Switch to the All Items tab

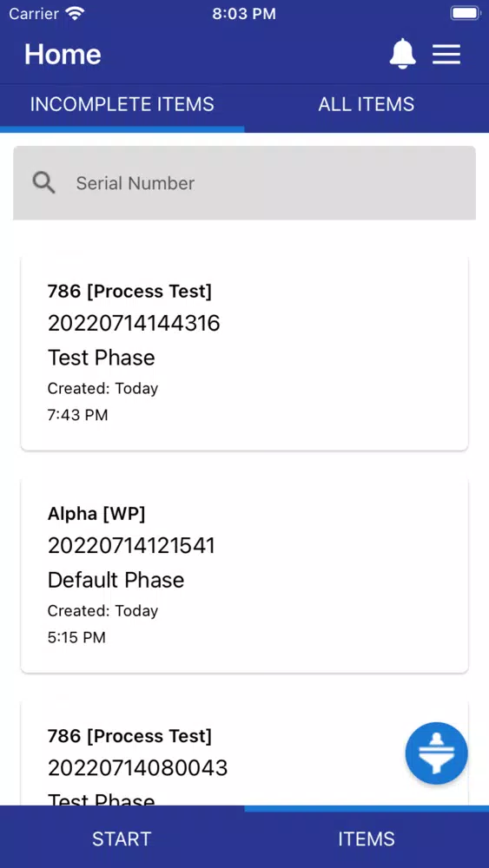(x=367, y=105)
